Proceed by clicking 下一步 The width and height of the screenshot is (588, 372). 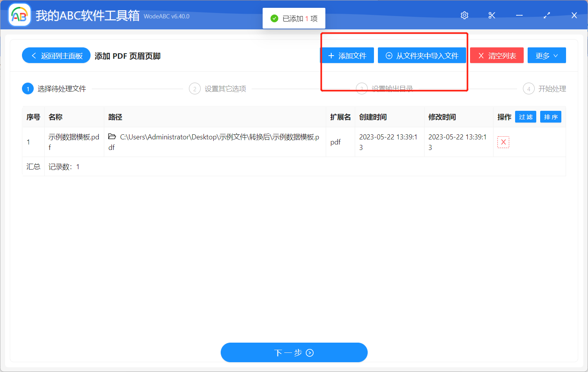tap(294, 352)
